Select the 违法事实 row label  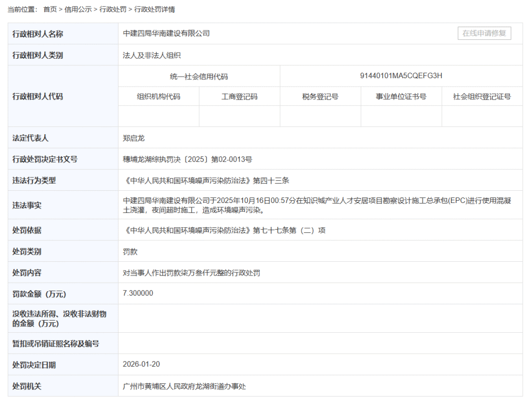27,205
